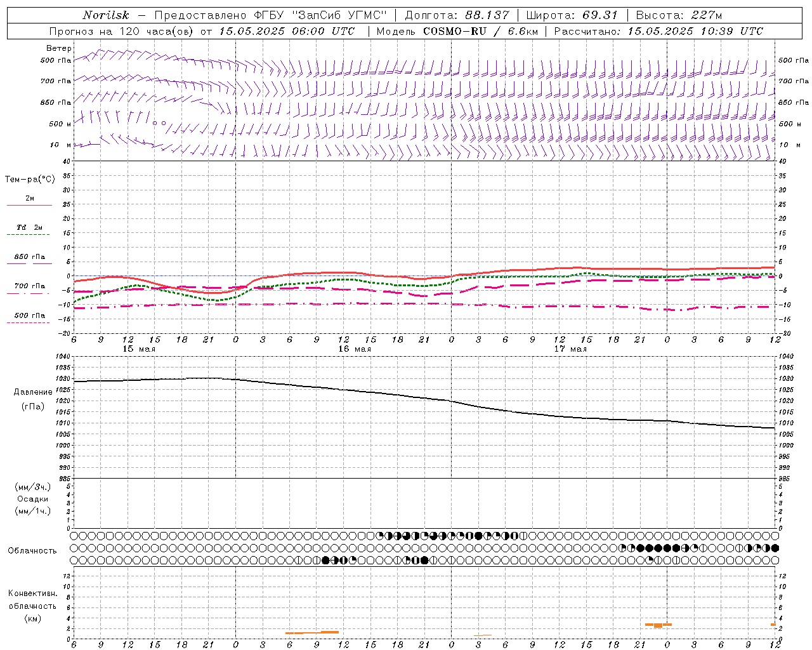Click the '10 м' wind level label on left axis
This screenshot has width=812, height=650.
tap(60, 145)
